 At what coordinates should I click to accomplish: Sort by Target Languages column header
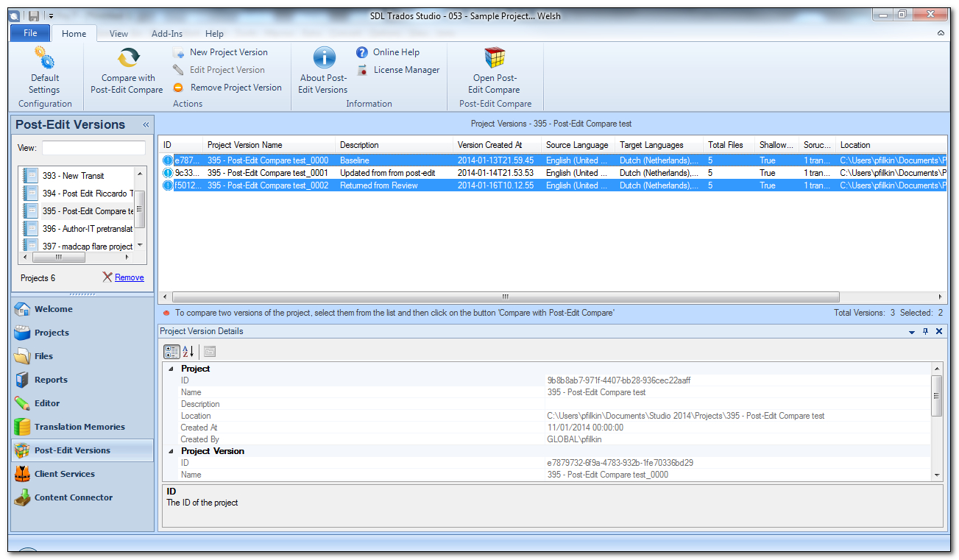[659, 145]
